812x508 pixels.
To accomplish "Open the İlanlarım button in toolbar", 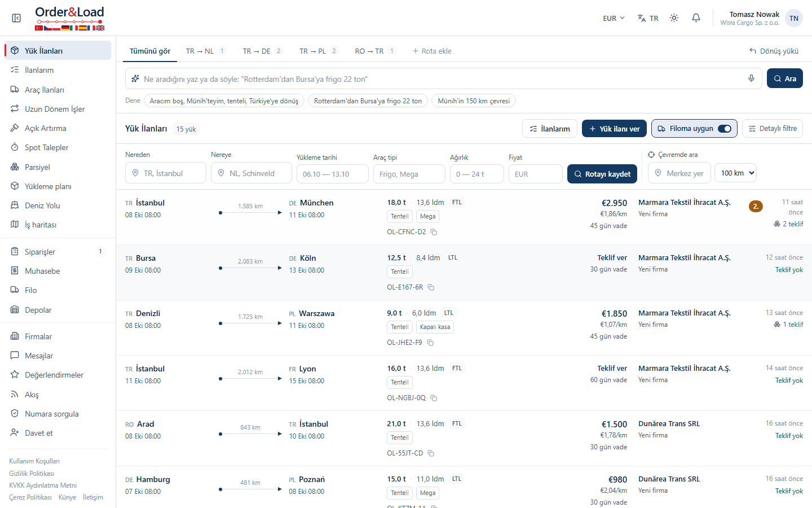I will coord(550,129).
